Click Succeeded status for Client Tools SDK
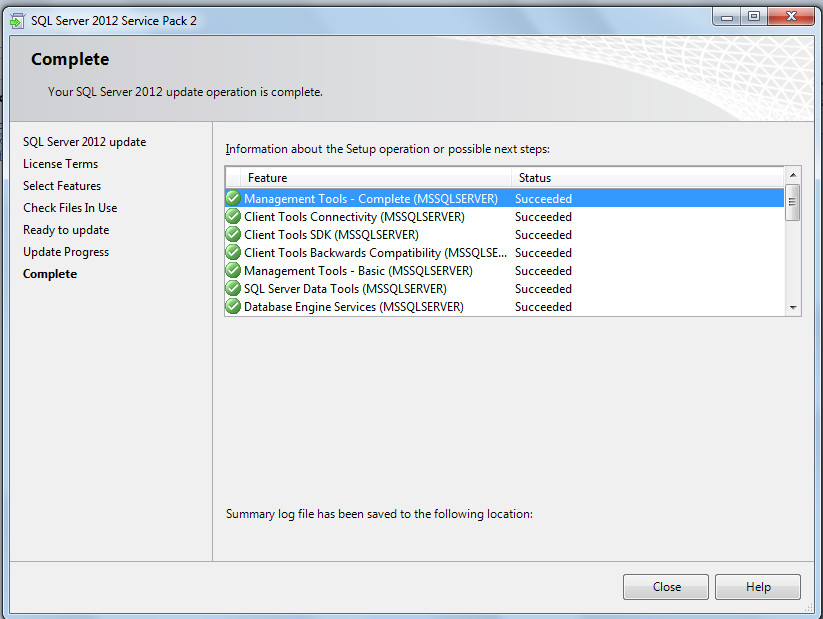Image resolution: width=823 pixels, height=619 pixels. coord(543,234)
